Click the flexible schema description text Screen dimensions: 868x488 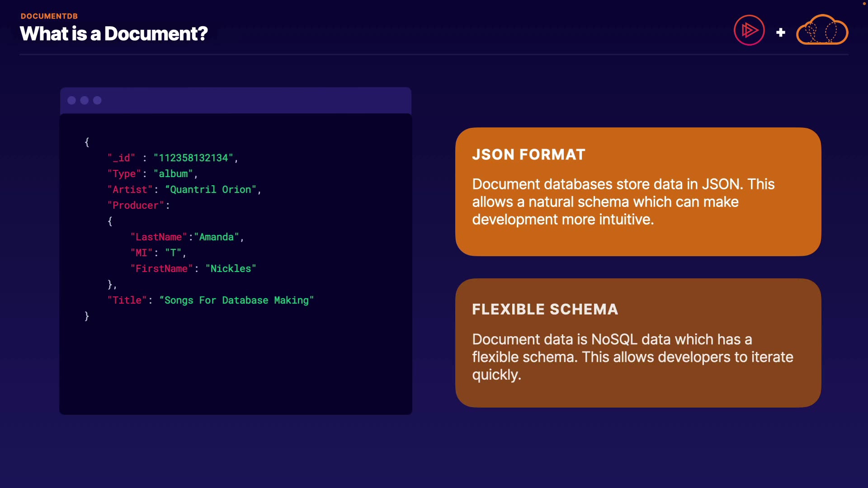point(632,357)
